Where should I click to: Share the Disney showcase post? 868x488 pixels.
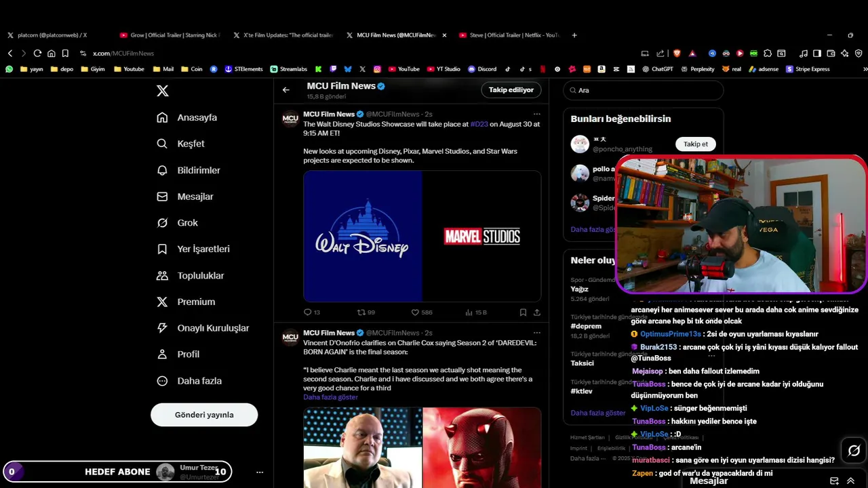[537, 312]
